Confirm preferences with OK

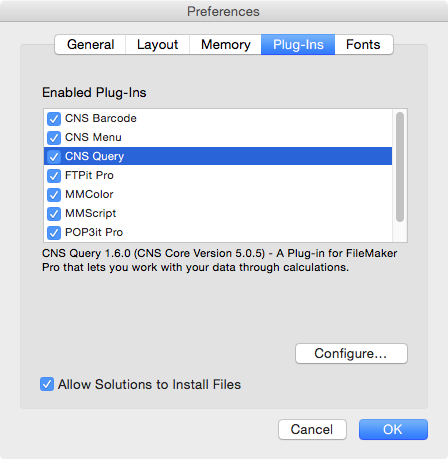393,429
